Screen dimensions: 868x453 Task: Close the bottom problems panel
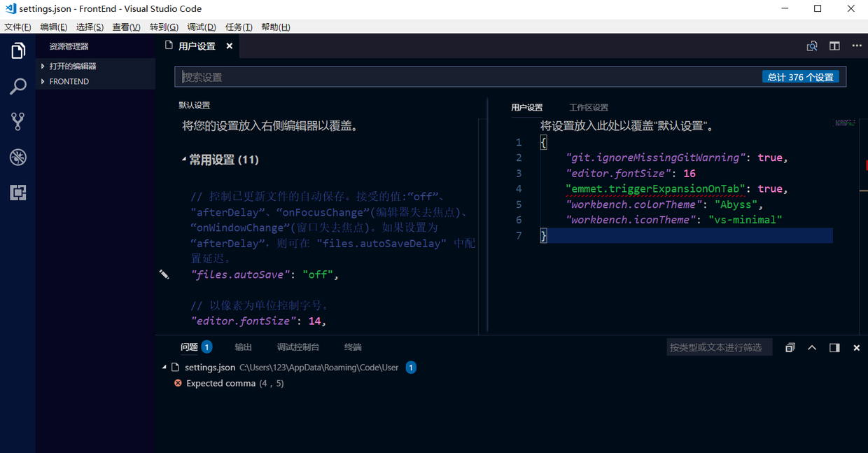856,347
